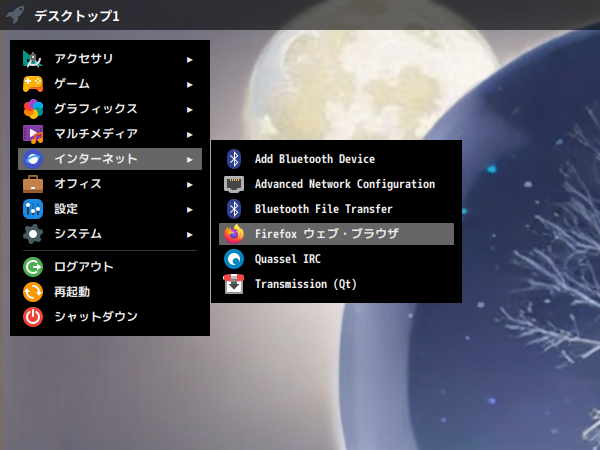
Task: Open the グラフィックス menu category
Action: 110,109
